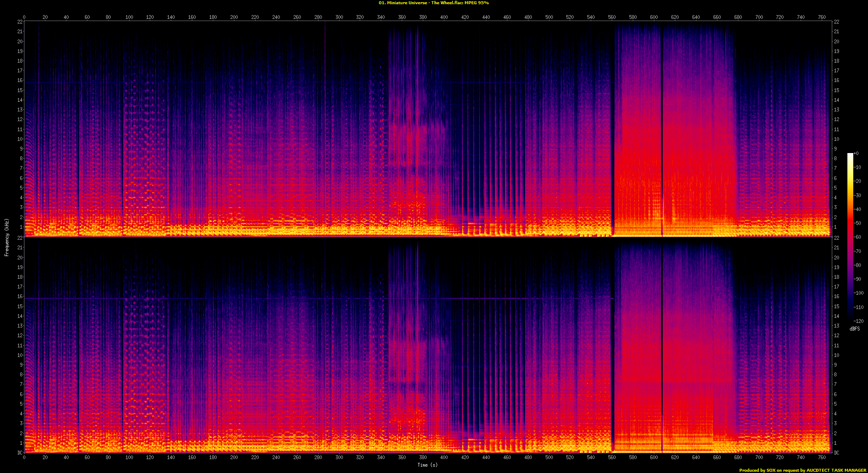Click the -60 label on dBFS legend
The width and height of the screenshot is (868, 473).
[x=857, y=237]
